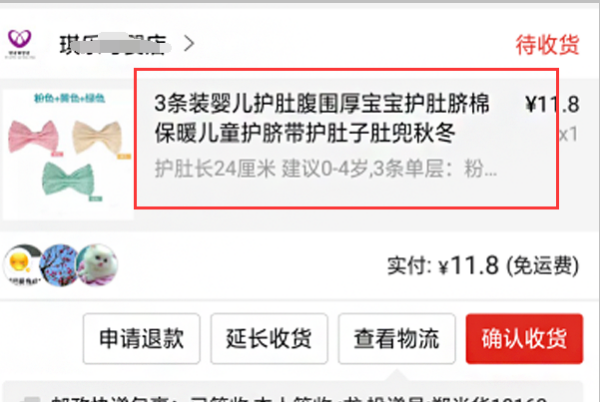Screen dimensions: 600x402
Task: Open the pink blossom avatar
Action: point(59,265)
